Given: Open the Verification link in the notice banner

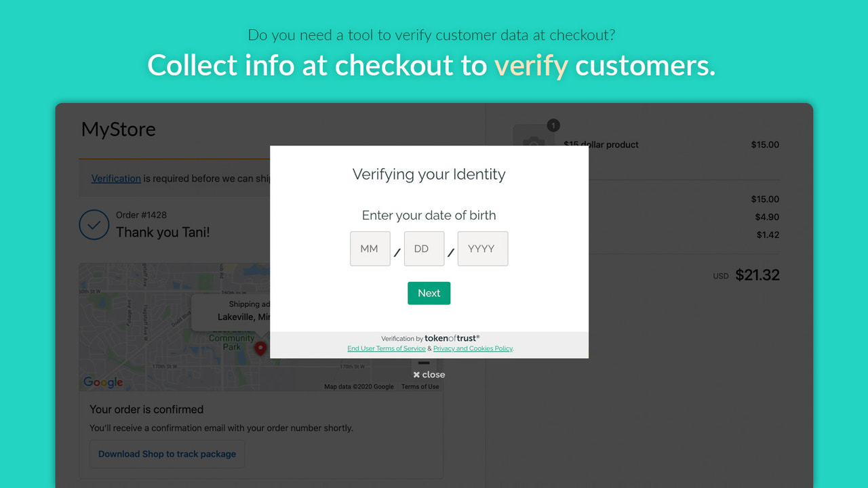Looking at the screenshot, I should click(x=115, y=178).
